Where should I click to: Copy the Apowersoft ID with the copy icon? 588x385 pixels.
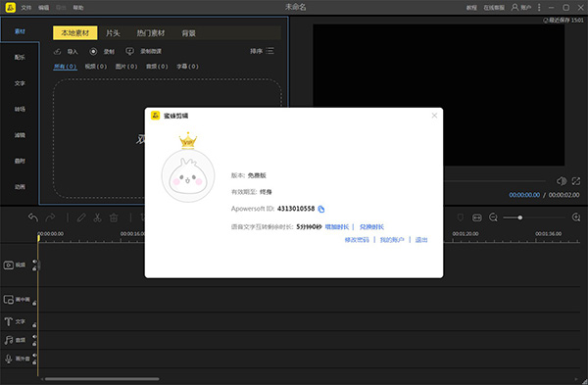tap(321, 209)
